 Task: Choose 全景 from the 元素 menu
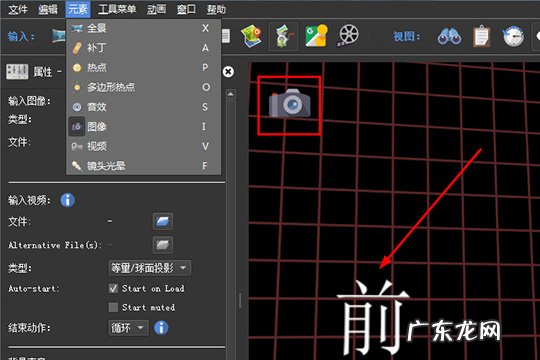pos(143,28)
